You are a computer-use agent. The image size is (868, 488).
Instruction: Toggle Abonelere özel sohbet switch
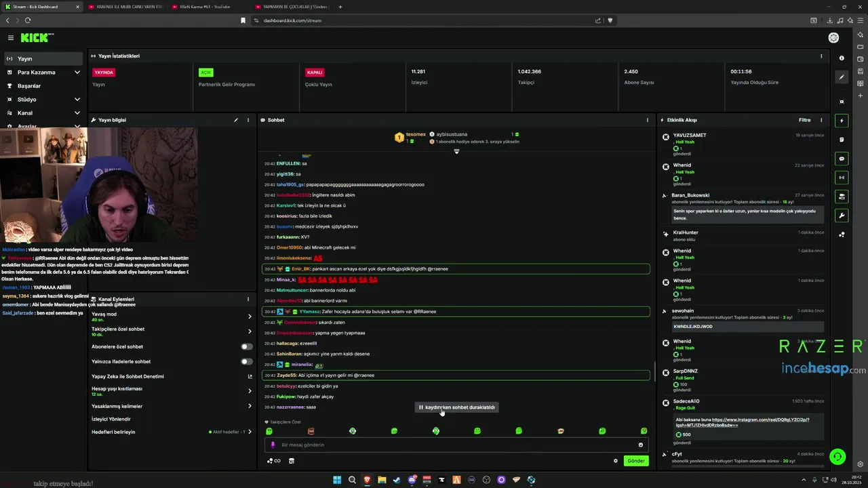tap(247, 346)
